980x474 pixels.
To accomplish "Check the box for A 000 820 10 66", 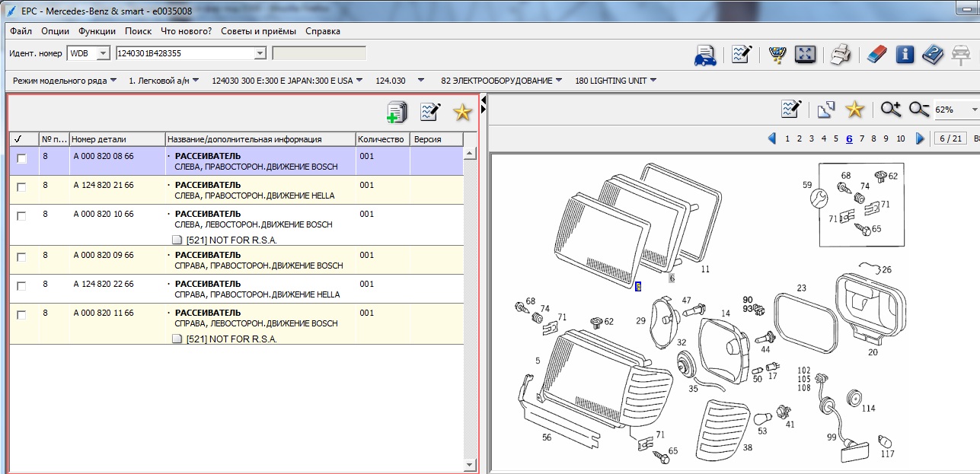I will pyautogui.click(x=21, y=216).
